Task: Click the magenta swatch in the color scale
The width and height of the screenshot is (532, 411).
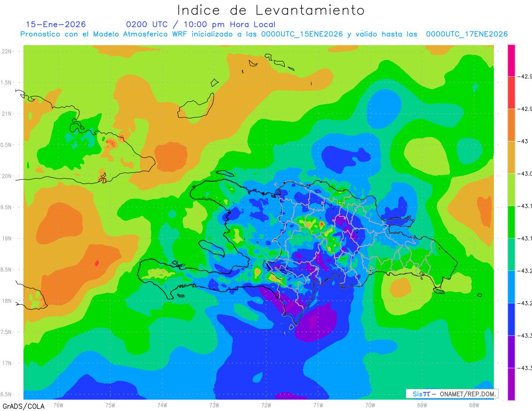Action: point(511,60)
